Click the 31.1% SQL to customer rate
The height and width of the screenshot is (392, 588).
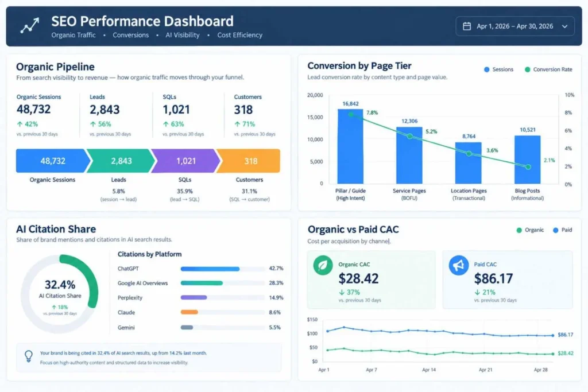[249, 191]
